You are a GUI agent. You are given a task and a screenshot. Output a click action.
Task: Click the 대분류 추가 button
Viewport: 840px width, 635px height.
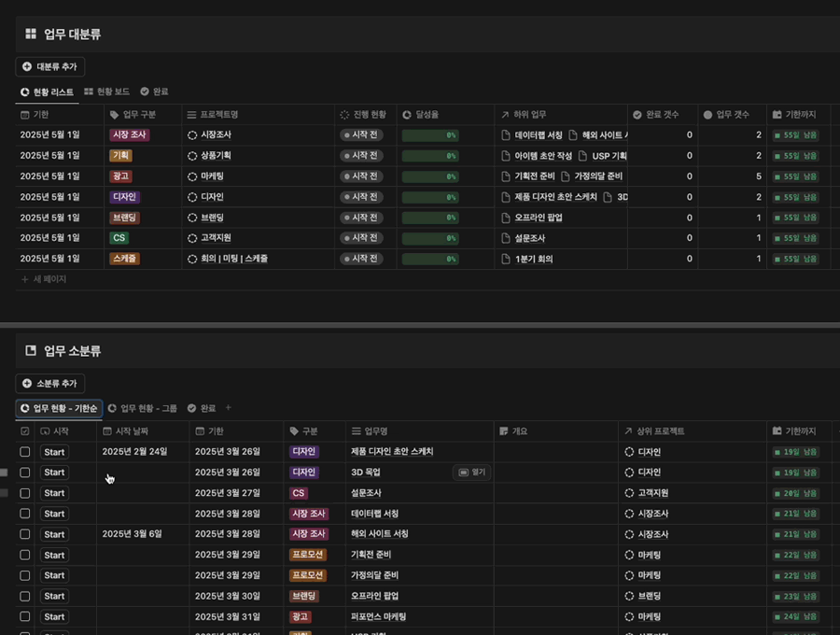tap(50, 67)
